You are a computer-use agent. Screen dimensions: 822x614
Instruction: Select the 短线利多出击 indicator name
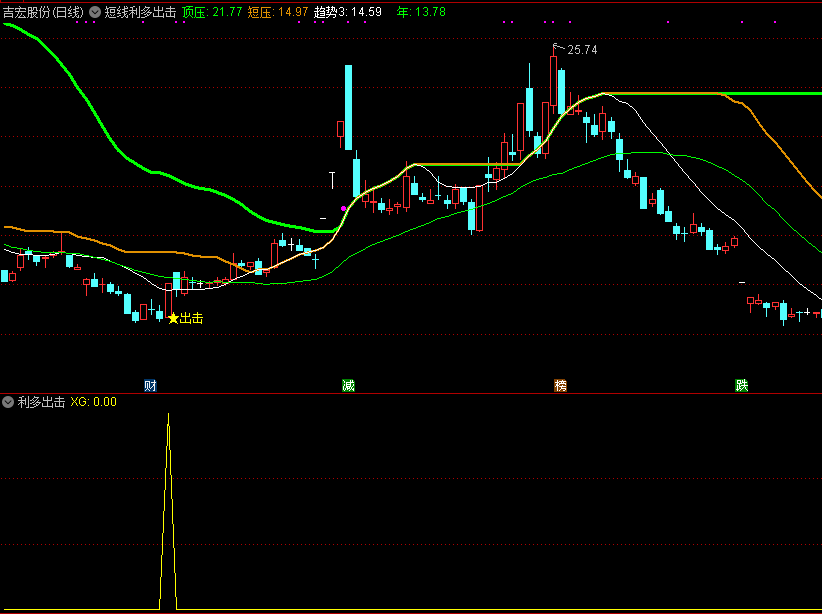coord(140,12)
